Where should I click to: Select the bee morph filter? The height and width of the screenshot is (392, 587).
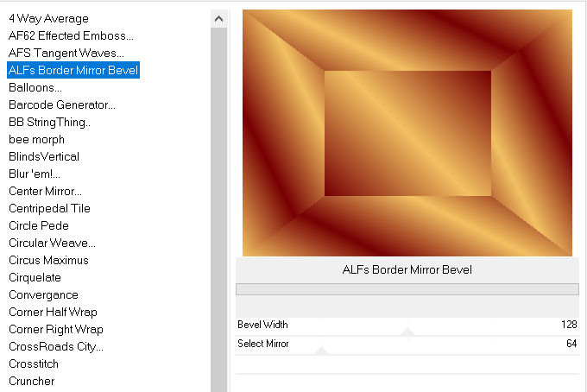click(x=36, y=139)
